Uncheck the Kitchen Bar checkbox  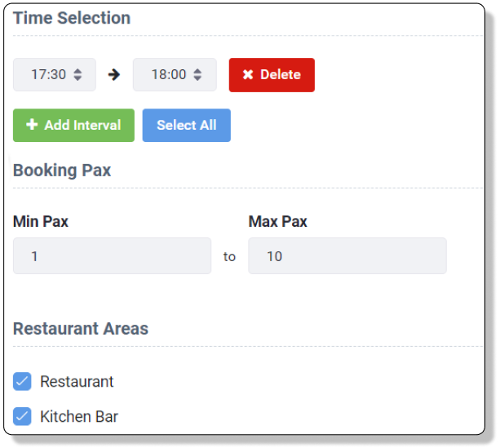(x=22, y=416)
